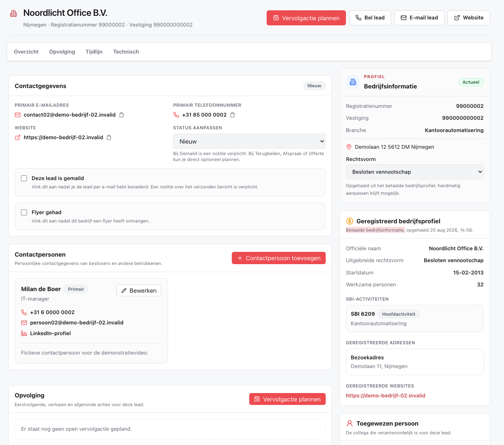504x445 pixels.
Task: Click the Werkzame personen value 32
Action: [480, 285]
